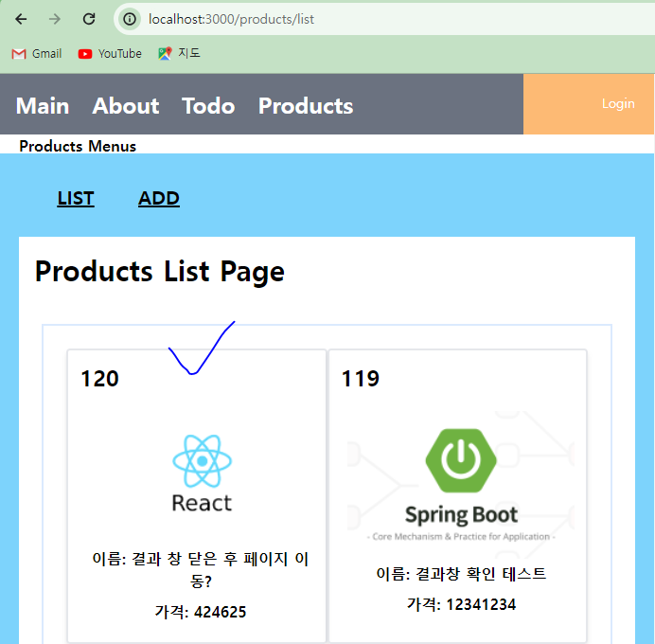Viewport: 655px width, 644px height.
Task: Click the Spring Boot logo thumbnail
Action: coord(461,485)
